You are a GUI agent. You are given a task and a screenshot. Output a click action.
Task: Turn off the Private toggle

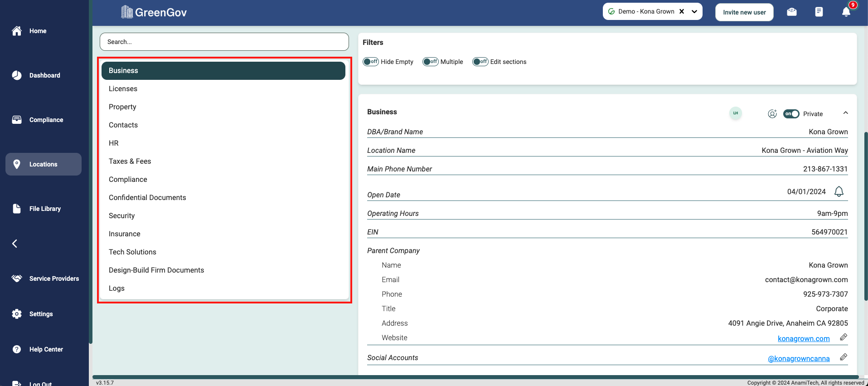(x=791, y=114)
